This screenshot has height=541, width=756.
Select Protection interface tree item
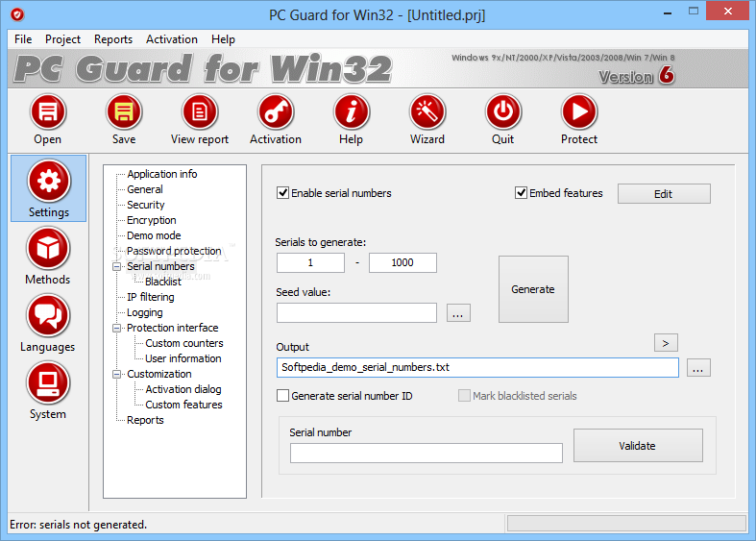coord(173,328)
